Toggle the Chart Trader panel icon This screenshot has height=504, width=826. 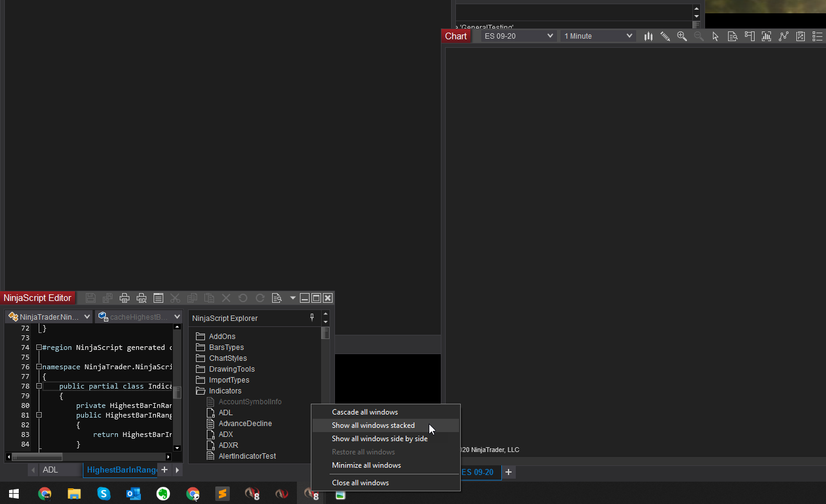coord(750,36)
